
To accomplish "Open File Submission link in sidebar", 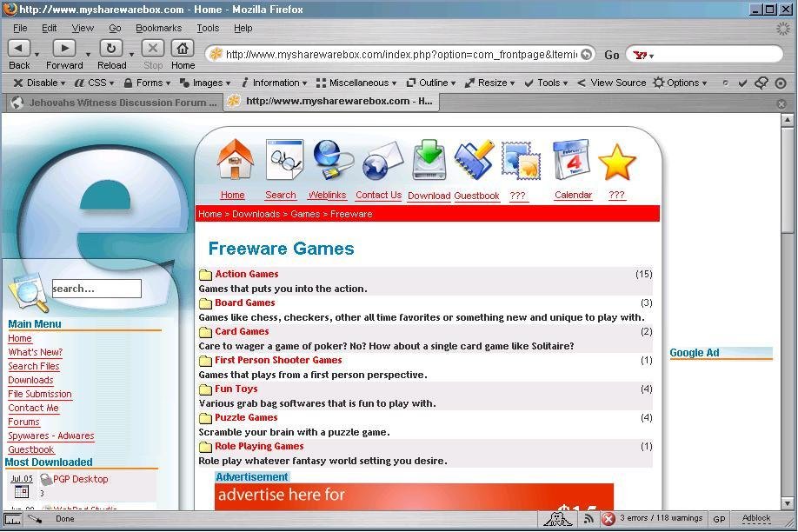I will 40,394.
